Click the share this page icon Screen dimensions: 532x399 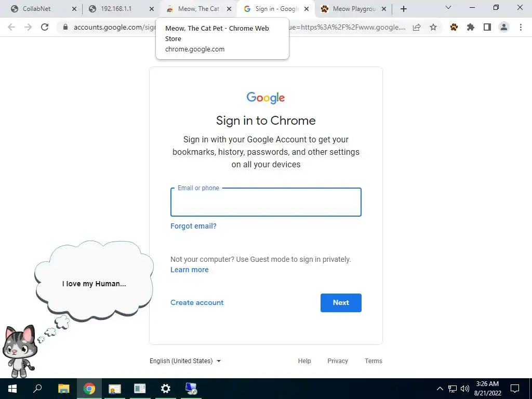coord(417,27)
